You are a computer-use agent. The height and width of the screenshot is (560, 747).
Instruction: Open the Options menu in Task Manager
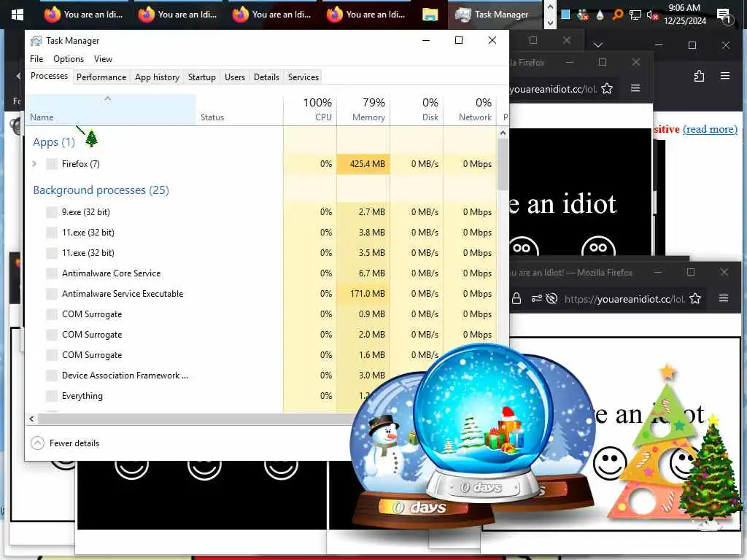coord(69,59)
